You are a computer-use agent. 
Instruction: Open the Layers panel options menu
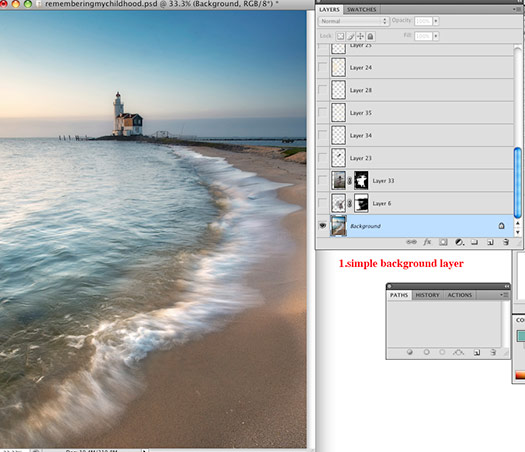click(517, 9)
